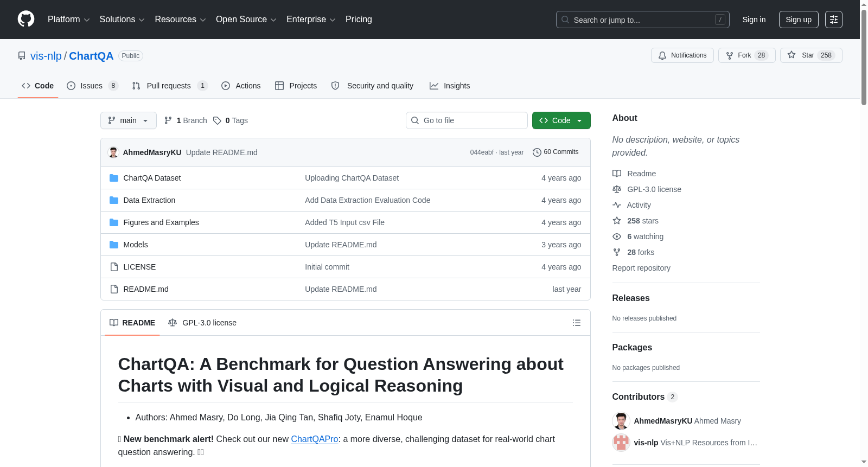
Task: Click the fork icon beside 28 forks
Action: (x=617, y=252)
